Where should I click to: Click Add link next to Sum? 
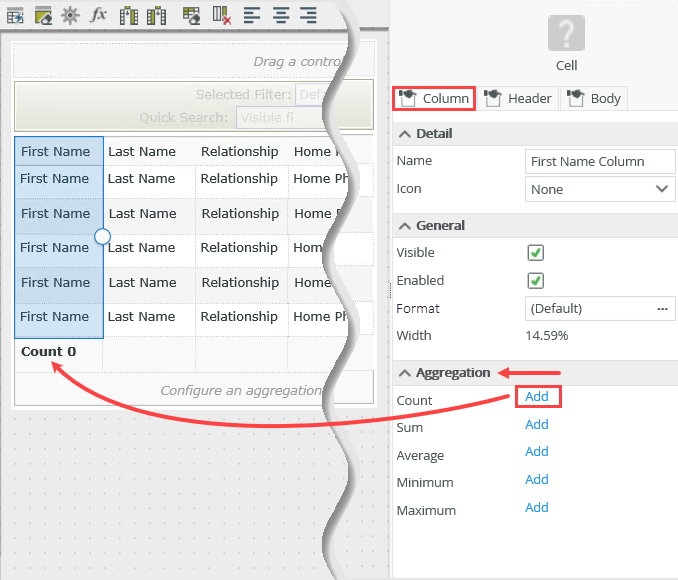pos(537,424)
